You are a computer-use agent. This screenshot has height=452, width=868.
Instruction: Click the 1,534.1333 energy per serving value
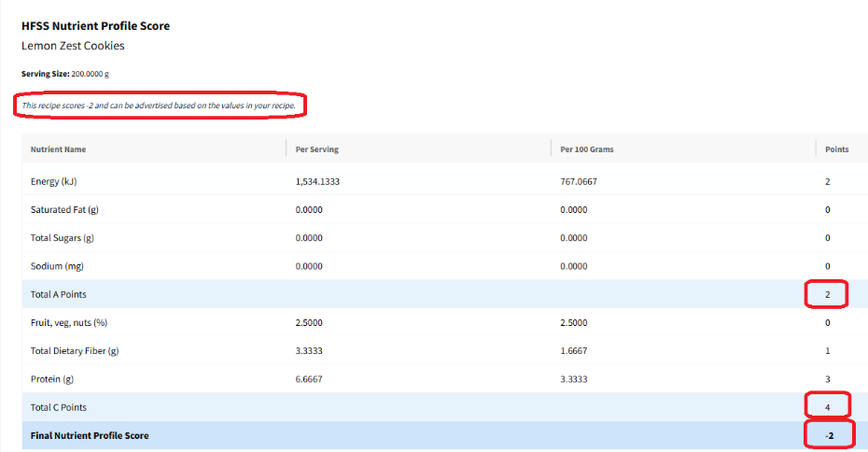tap(316, 181)
